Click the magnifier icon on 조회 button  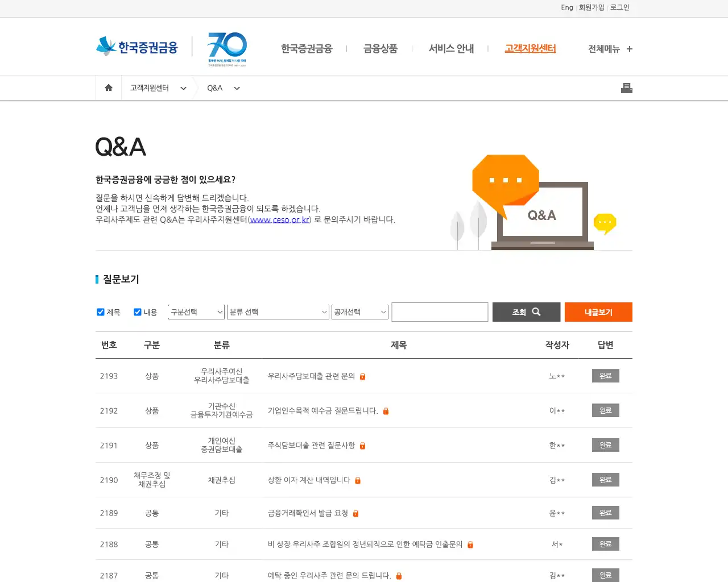click(x=536, y=311)
